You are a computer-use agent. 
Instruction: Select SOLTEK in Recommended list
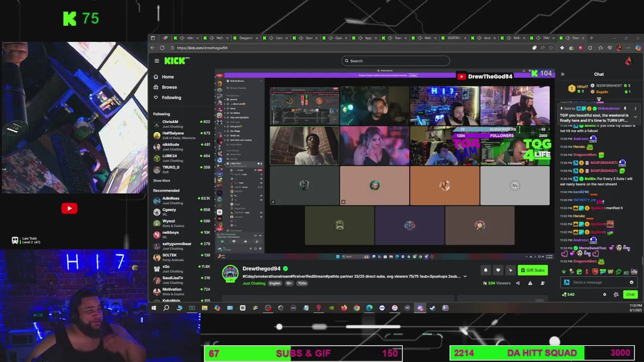pyautogui.click(x=182, y=257)
